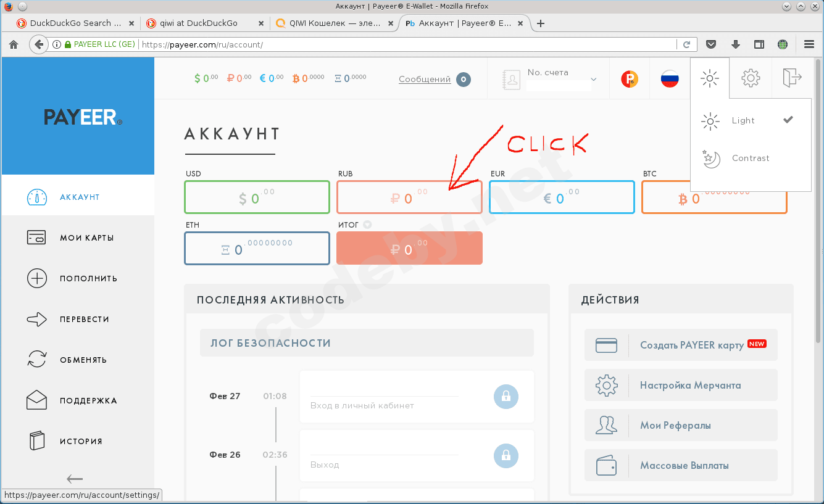Click the ETH balance box
824x504 pixels.
(x=257, y=248)
